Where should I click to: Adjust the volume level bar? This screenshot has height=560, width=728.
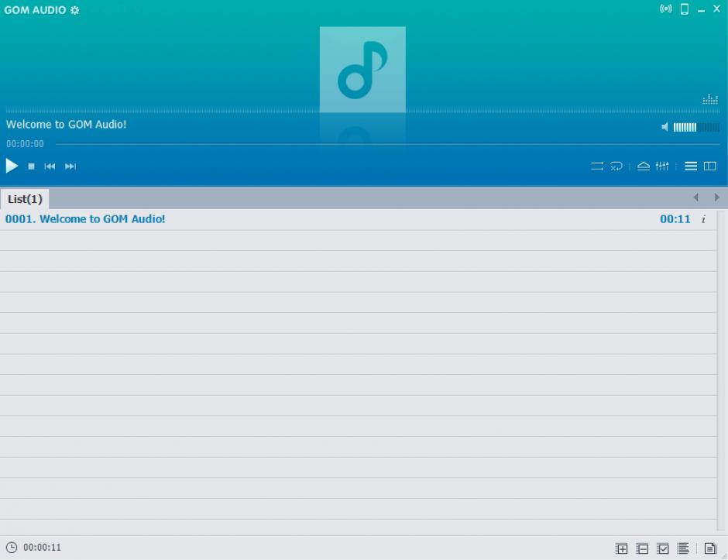point(696,127)
